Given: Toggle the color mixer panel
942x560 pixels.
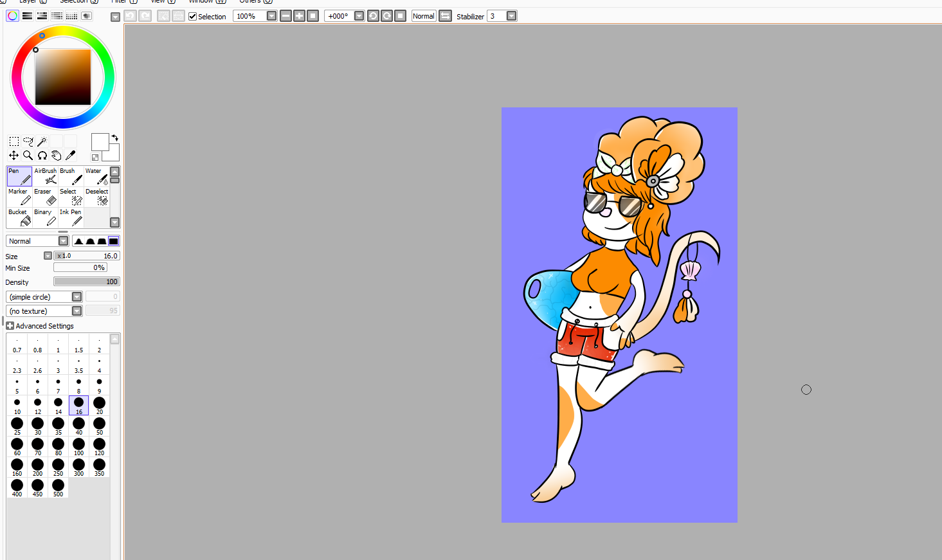Looking at the screenshot, I should click(x=57, y=16).
